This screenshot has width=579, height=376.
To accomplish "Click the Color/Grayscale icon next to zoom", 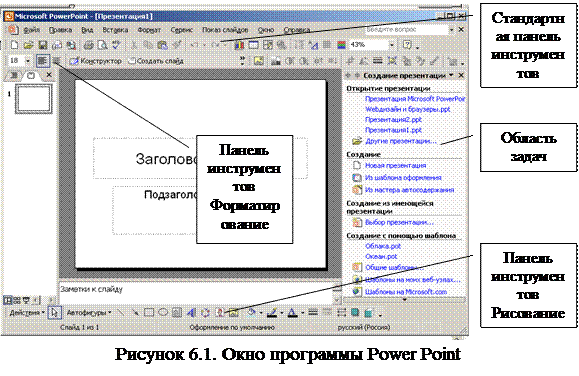I will [341, 45].
